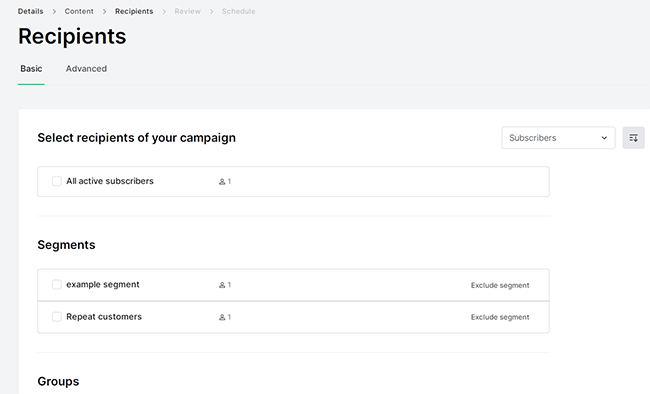
Task: Exclude the example segment
Action: pyautogui.click(x=500, y=285)
